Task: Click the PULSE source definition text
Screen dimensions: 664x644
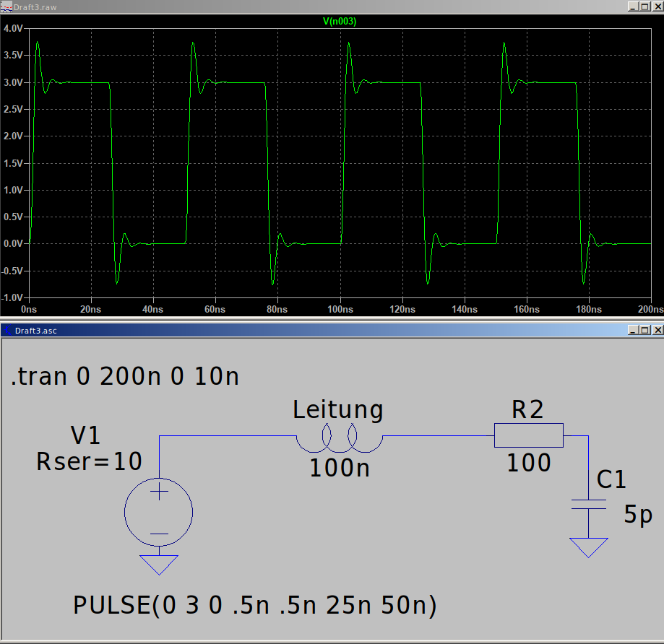Action: (x=254, y=605)
